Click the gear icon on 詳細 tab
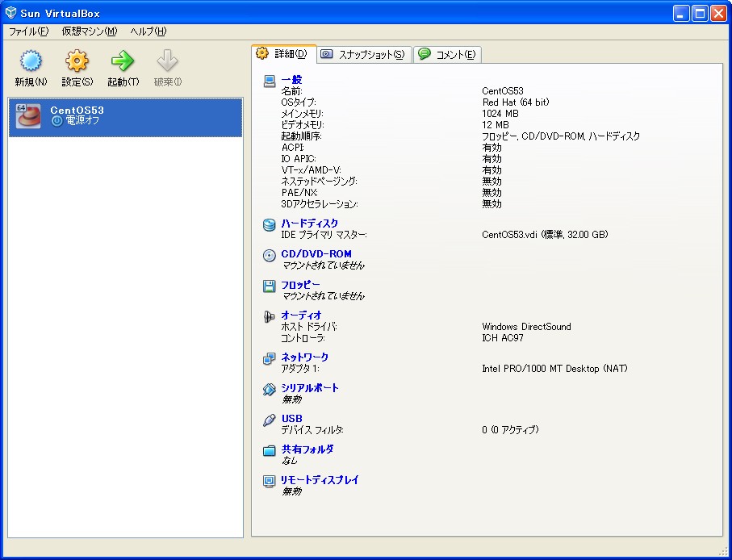This screenshot has width=732, height=560. point(262,53)
